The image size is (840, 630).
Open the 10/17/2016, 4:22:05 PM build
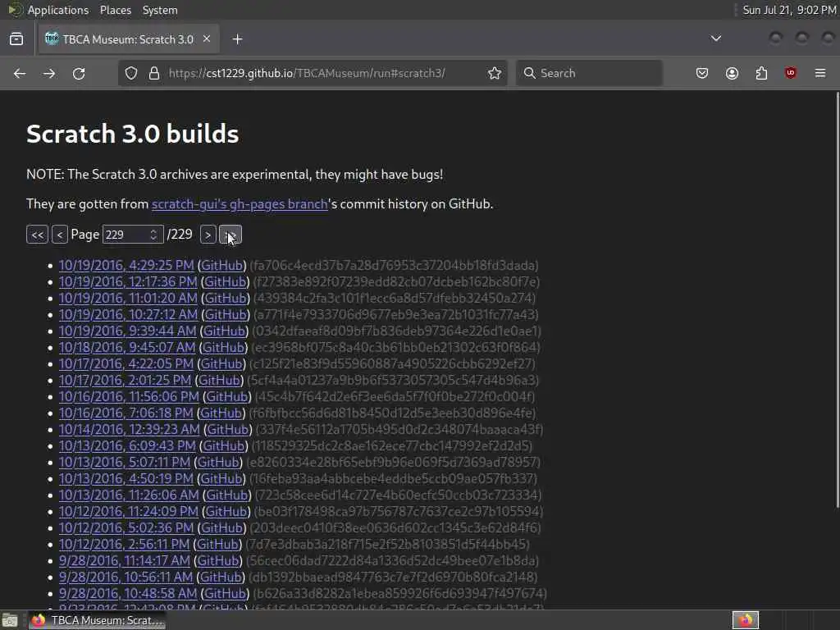126,363
